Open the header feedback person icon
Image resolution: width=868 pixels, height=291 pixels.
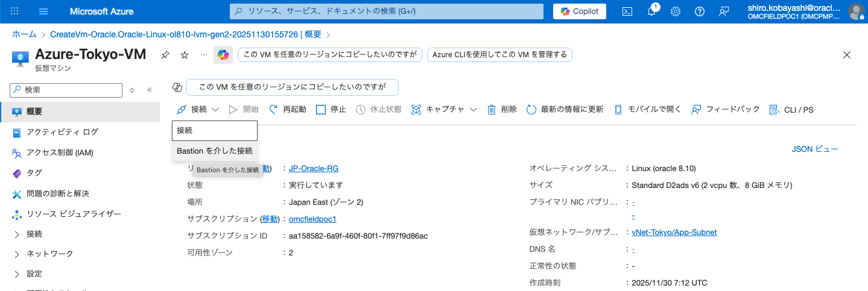click(x=724, y=11)
